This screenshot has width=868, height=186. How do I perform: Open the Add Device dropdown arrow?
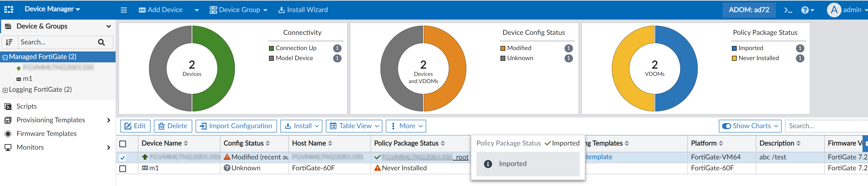click(x=197, y=10)
